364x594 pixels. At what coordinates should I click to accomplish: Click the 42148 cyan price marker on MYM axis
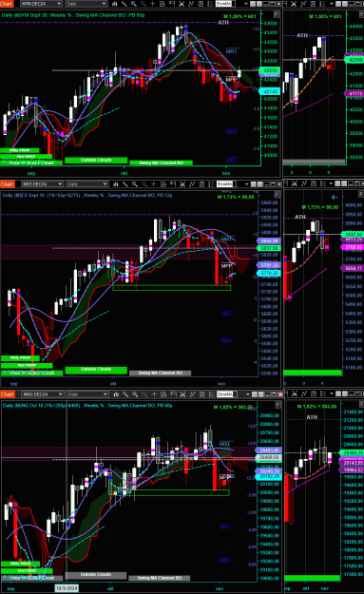tap(269, 91)
